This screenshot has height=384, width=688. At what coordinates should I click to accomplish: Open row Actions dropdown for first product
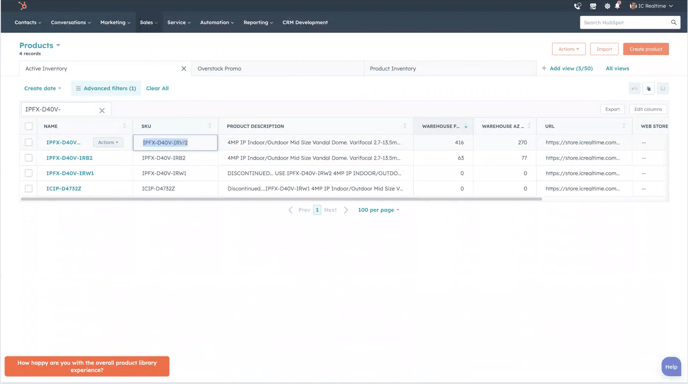pos(108,143)
